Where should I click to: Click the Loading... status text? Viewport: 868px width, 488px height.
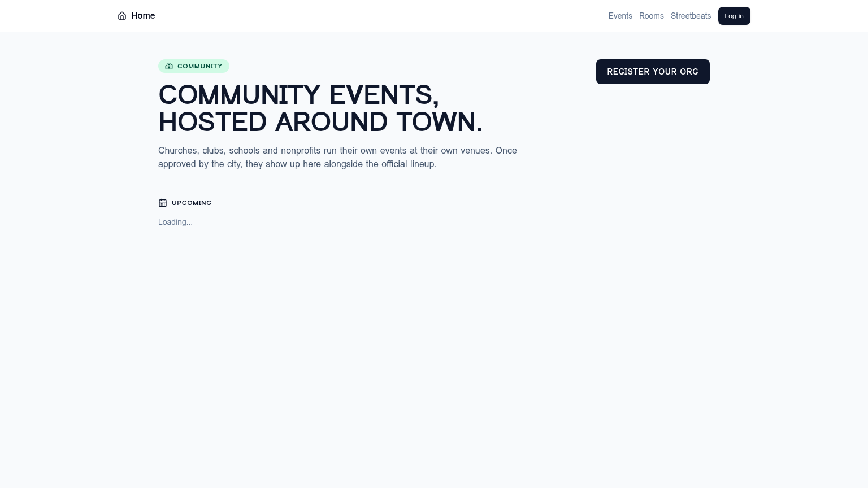pos(175,222)
